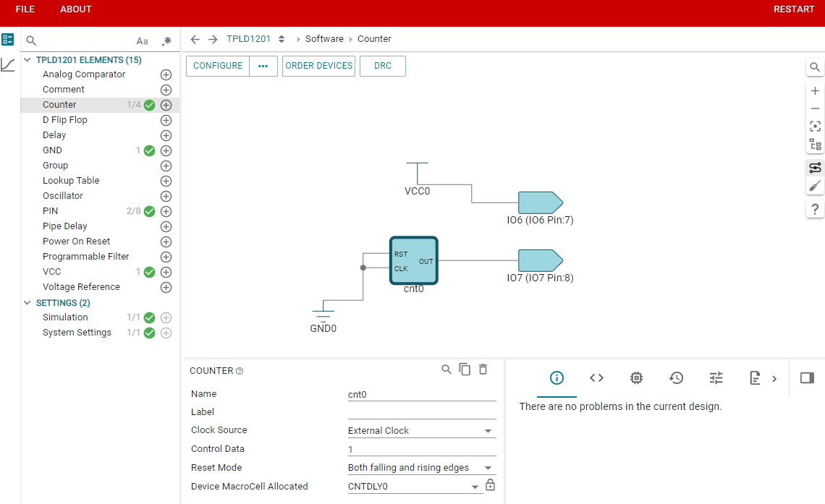The height and width of the screenshot is (504, 825).
Task: Open the help question mark icon
Action: tap(814, 209)
